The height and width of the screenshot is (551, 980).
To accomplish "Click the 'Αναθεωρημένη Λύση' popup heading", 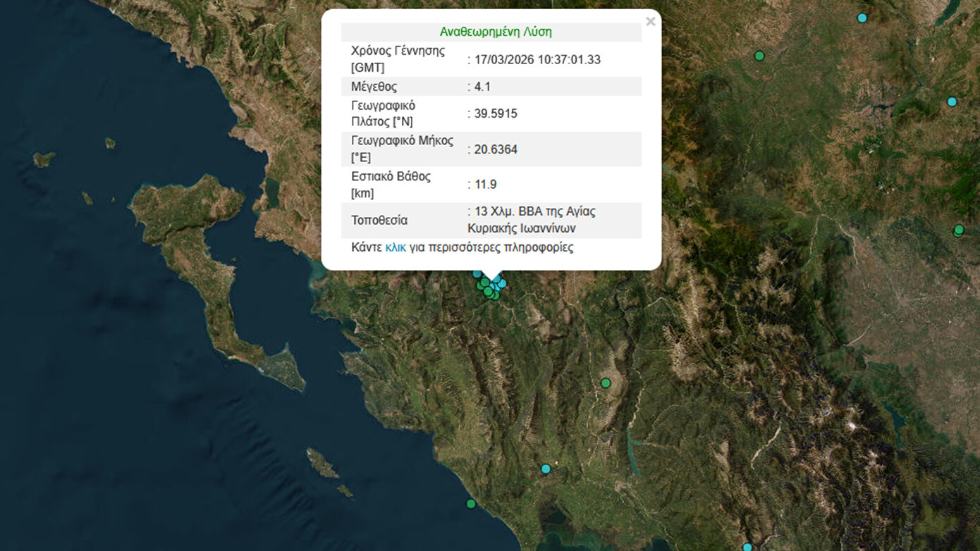I will (x=496, y=32).
